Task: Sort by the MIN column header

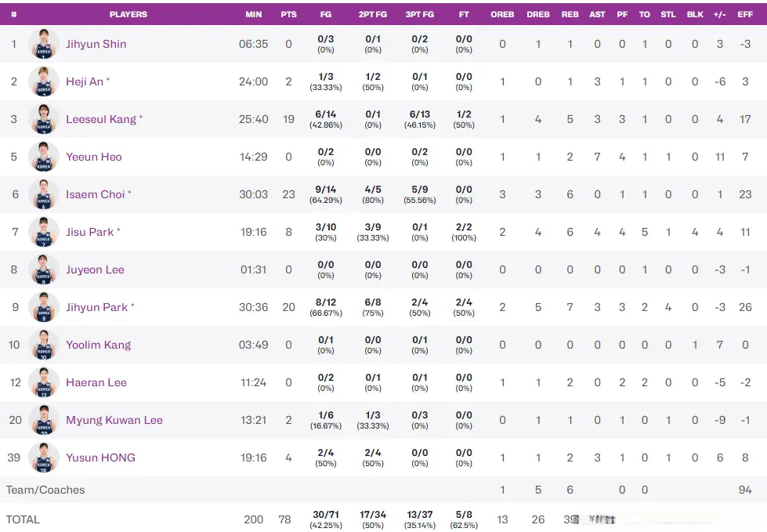Action: coord(253,15)
